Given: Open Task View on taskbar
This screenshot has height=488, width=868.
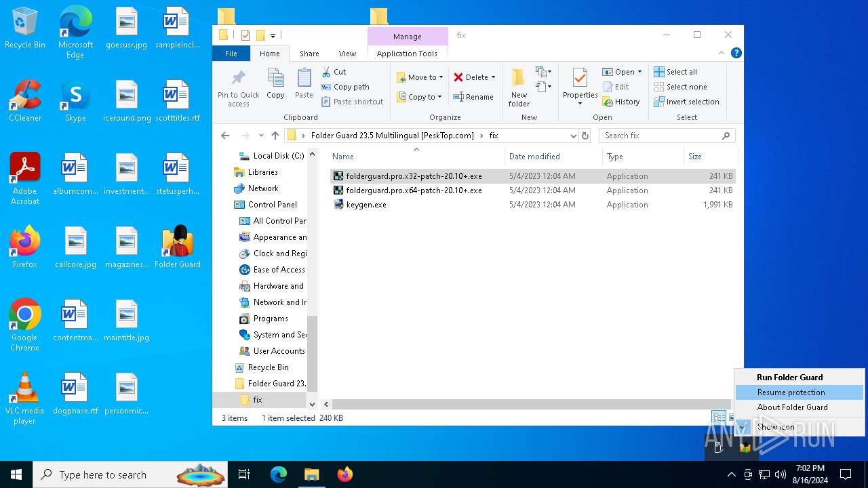Looking at the screenshot, I should tap(244, 474).
